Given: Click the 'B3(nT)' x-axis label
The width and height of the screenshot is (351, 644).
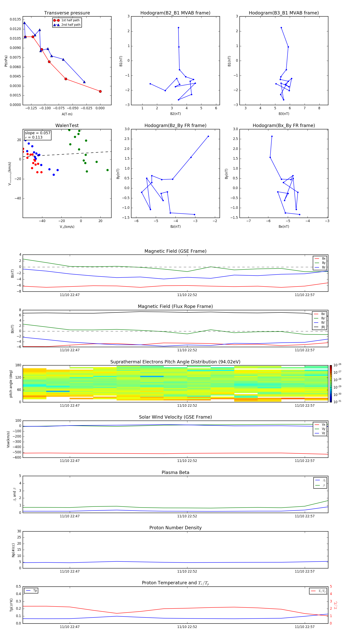Looking at the screenshot, I should 284,114.
